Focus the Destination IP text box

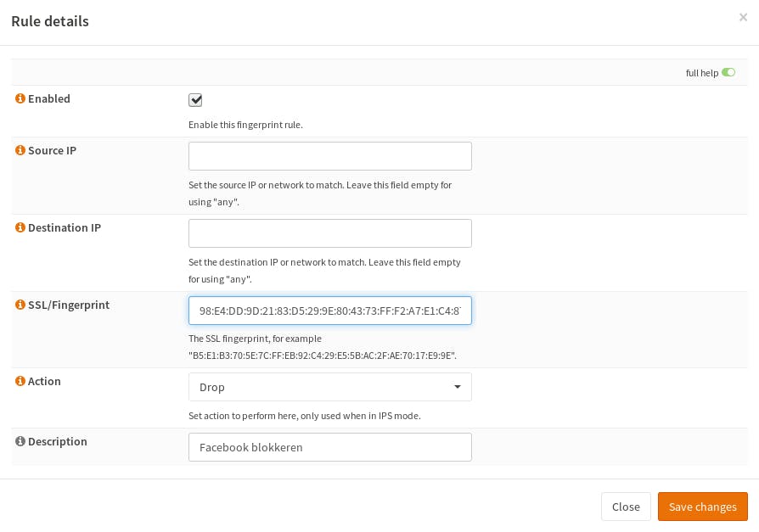[329, 233]
